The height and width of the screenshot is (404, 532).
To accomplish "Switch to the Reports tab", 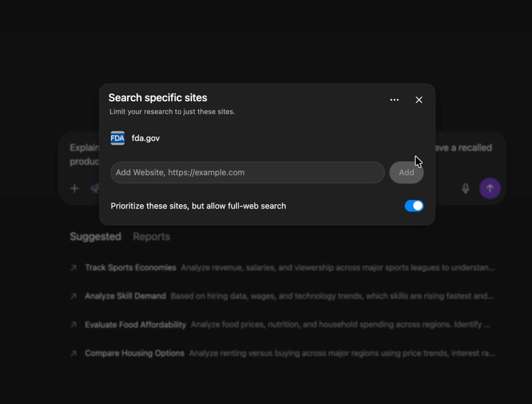I will 151,236.
